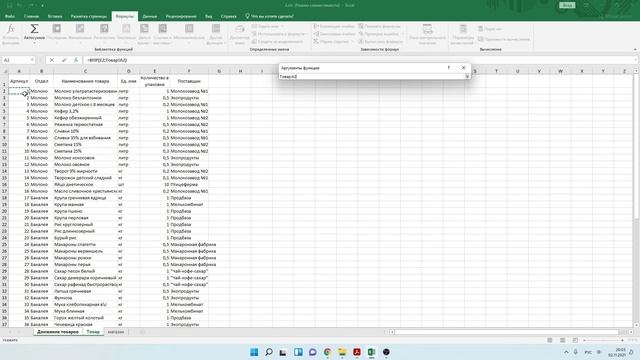Open the View tab
Image resolution: width=640 pixels, height=360 pixels.
209,16
